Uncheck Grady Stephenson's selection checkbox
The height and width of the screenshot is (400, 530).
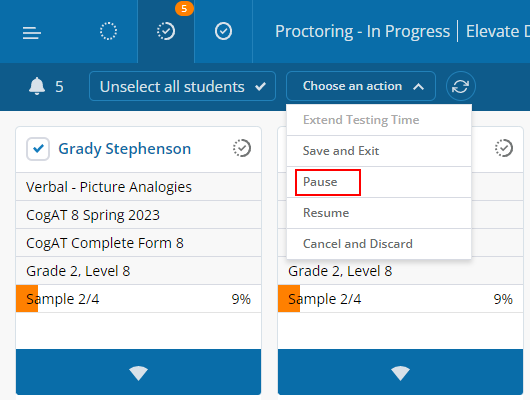click(38, 149)
